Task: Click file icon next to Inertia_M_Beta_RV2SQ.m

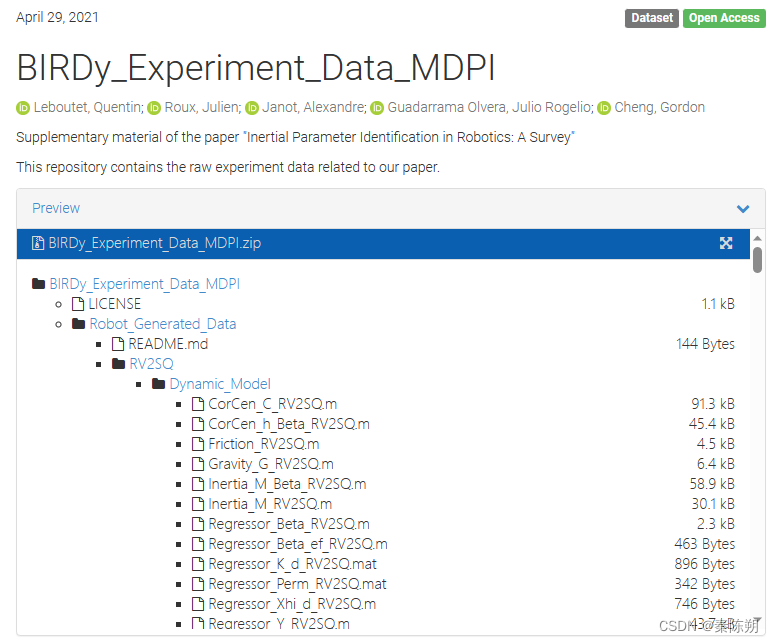Action: (x=198, y=484)
